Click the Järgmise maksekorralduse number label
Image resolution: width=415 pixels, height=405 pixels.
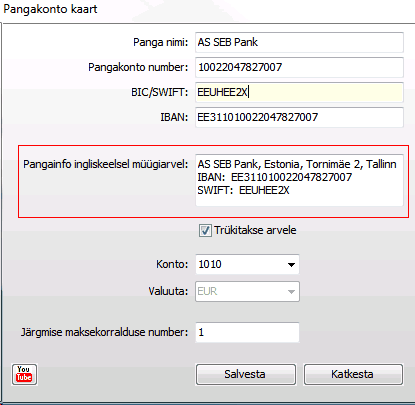point(104,332)
